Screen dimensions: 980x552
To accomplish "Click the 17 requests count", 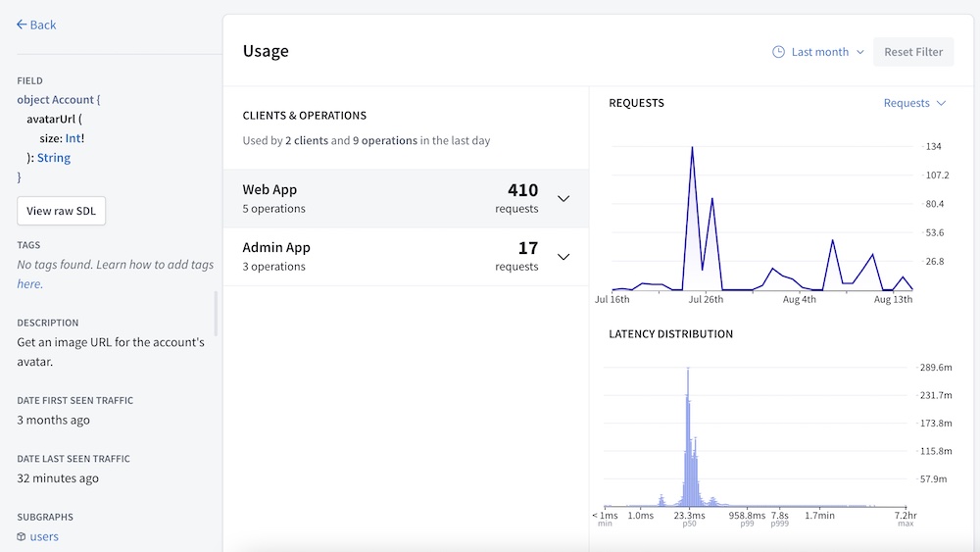I will (528, 248).
